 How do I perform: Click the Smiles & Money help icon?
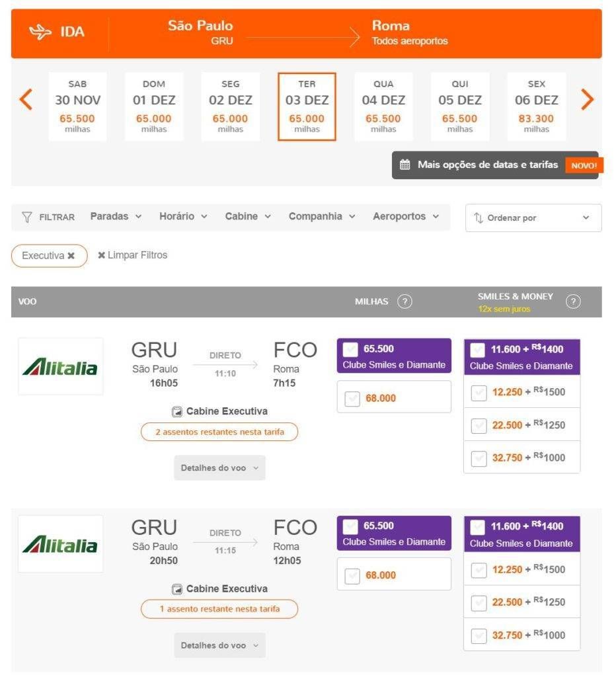point(574,301)
